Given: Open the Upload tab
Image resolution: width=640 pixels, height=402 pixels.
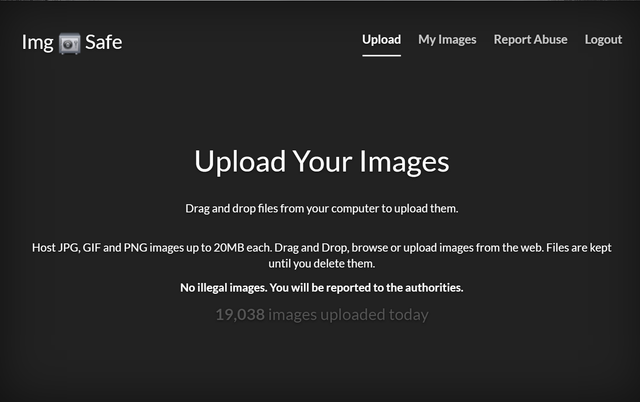Looking at the screenshot, I should (381, 40).
